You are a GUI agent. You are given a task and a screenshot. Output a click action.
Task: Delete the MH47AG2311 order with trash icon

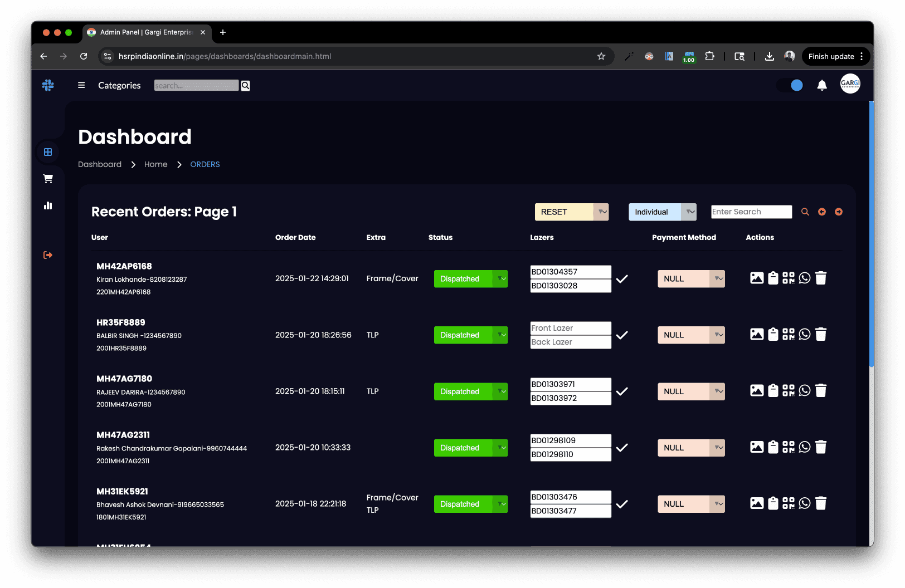point(821,447)
